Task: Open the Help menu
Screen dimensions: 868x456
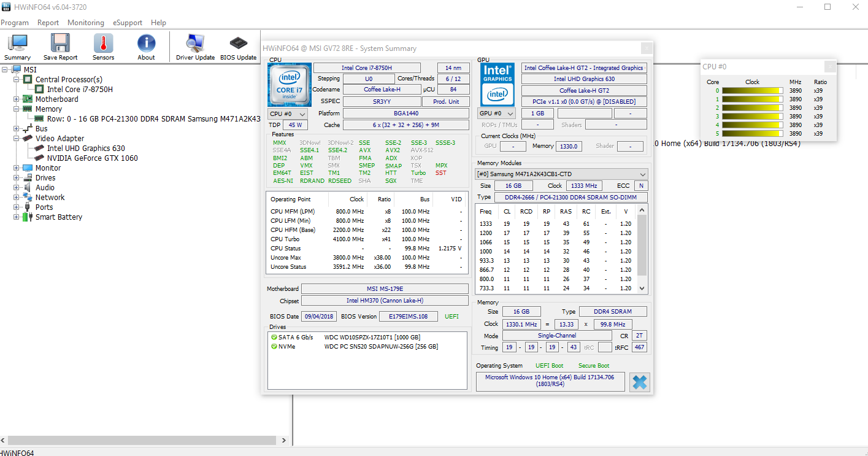Action: point(158,23)
